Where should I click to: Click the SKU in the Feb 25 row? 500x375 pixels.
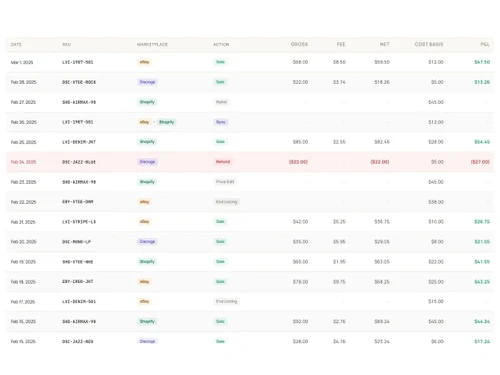pos(79,142)
